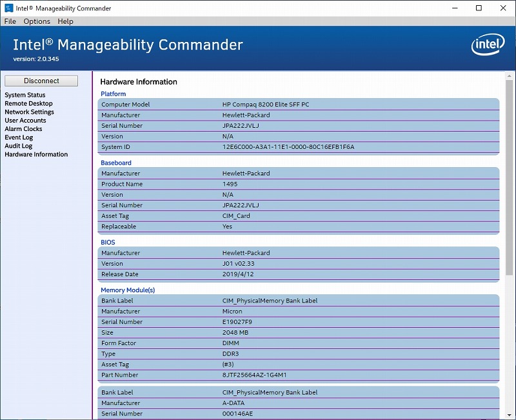
Task: Click the scroll down arrow
Action: click(x=509, y=415)
